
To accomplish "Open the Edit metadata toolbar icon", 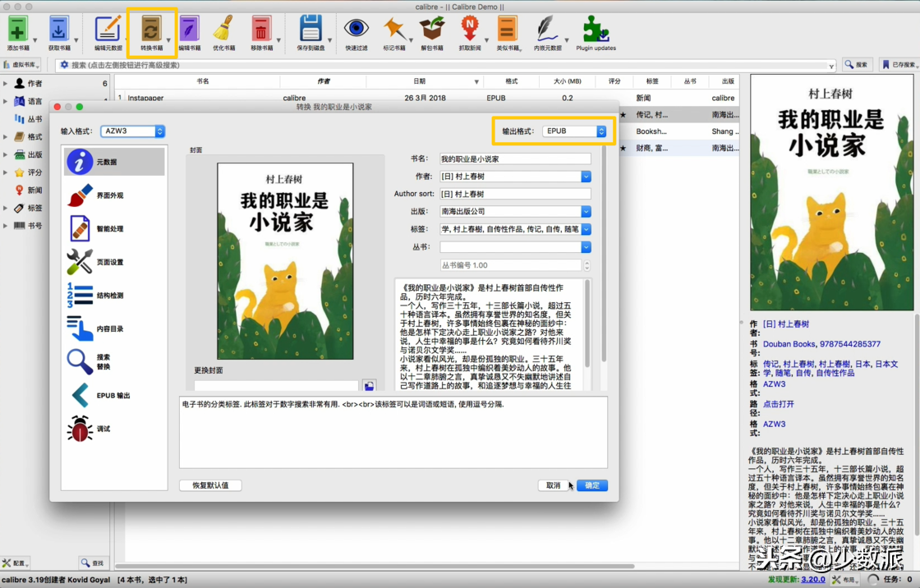I will 108,30.
